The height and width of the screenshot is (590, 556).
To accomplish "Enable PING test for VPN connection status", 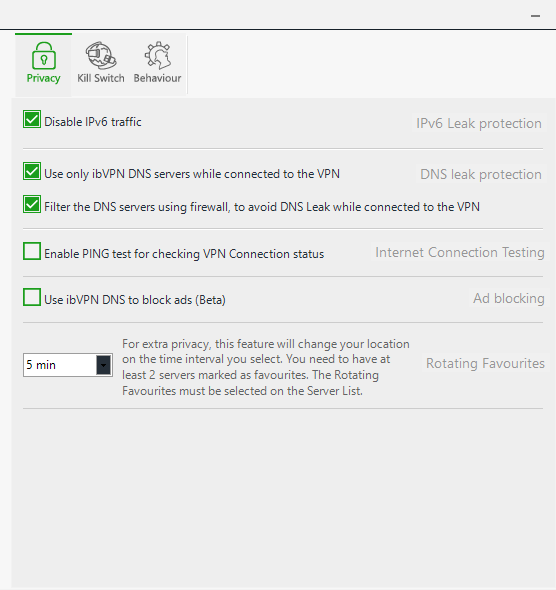I will [32, 251].
